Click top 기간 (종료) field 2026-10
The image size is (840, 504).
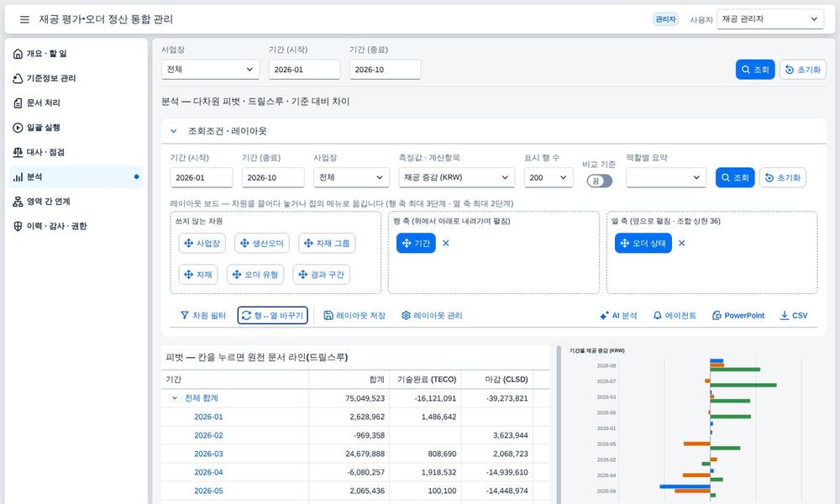(385, 70)
